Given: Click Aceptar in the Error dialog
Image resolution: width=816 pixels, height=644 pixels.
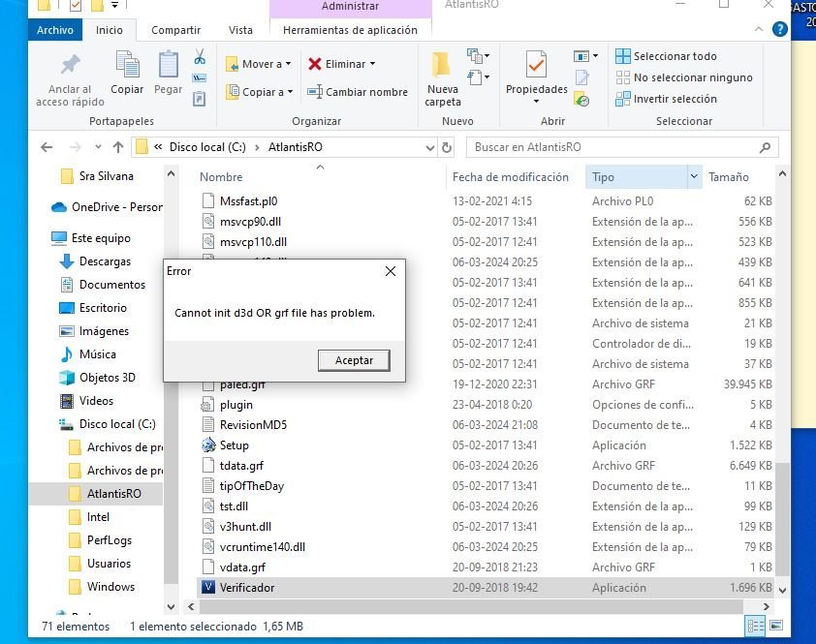Looking at the screenshot, I should [354, 360].
